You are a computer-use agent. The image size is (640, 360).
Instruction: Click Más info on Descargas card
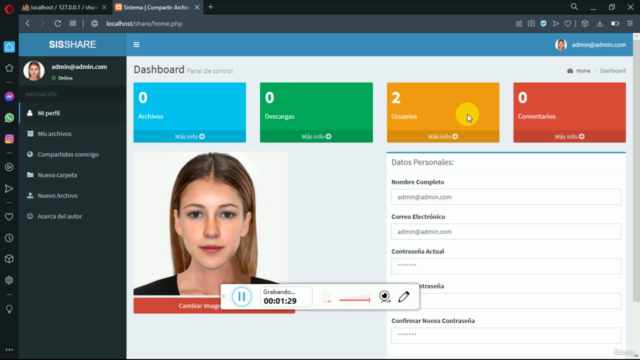coord(316,136)
